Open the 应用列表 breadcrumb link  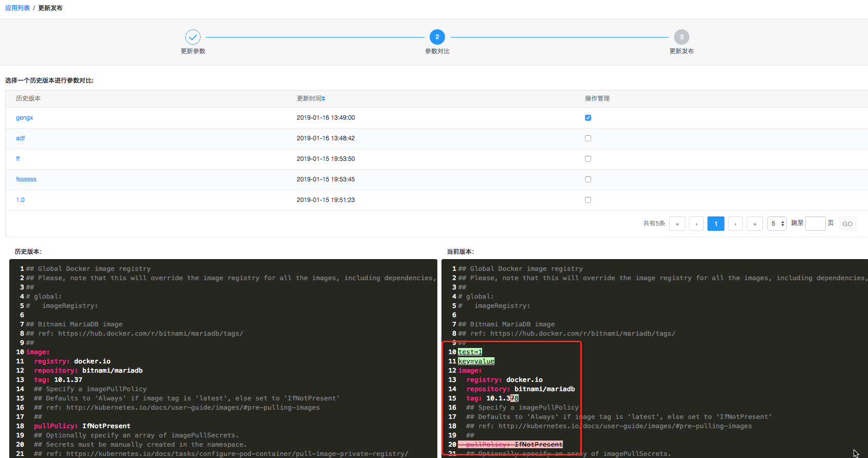17,8
